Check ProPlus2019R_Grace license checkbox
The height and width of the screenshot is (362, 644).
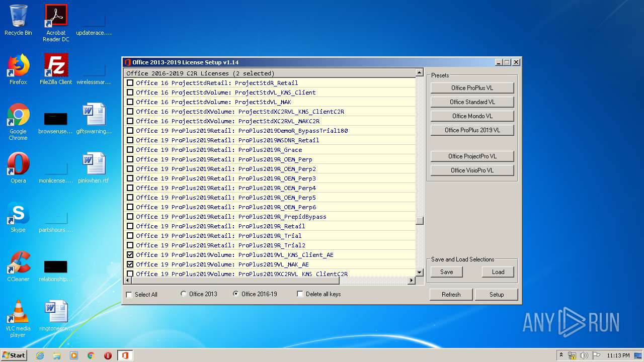click(130, 150)
